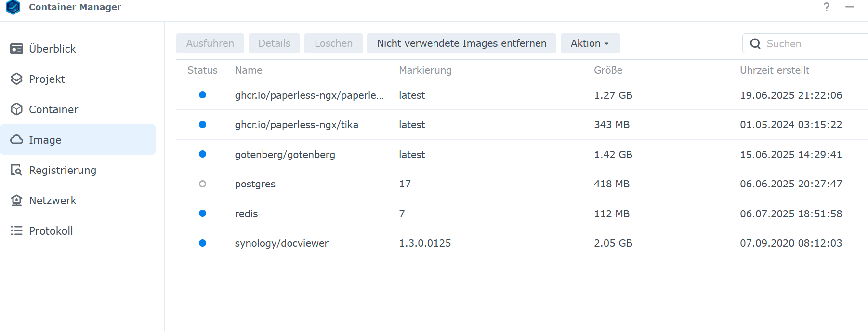
Task: Open the Registrierung section
Action: (78, 170)
